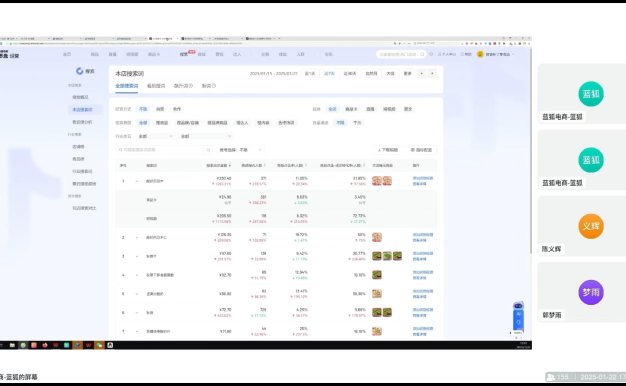
Task: Click the circular 搜索 logo icon in sidebar
Action: pyautogui.click(x=80, y=71)
